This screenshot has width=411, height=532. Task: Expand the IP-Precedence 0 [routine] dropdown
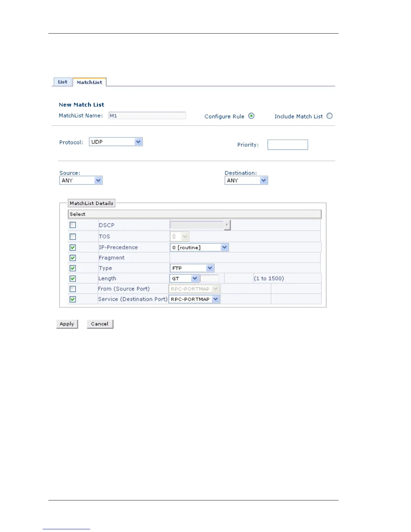[x=199, y=248]
